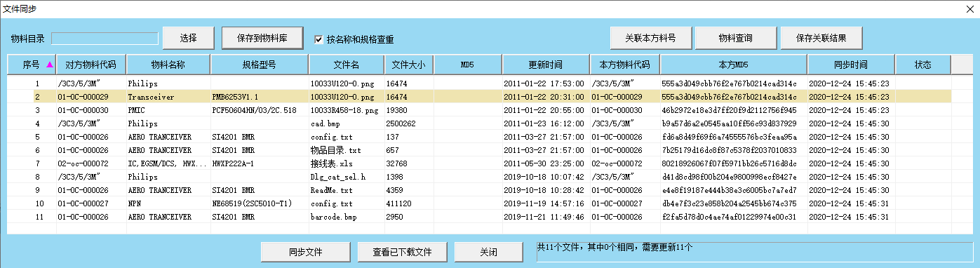Click 状态 column header
Image resolution: width=980 pixels, height=268 pixels.
click(x=922, y=65)
